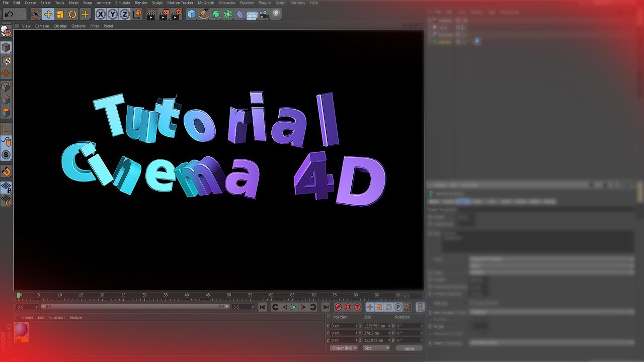
Task: Click the Record Active Objects button
Action: tap(338, 307)
